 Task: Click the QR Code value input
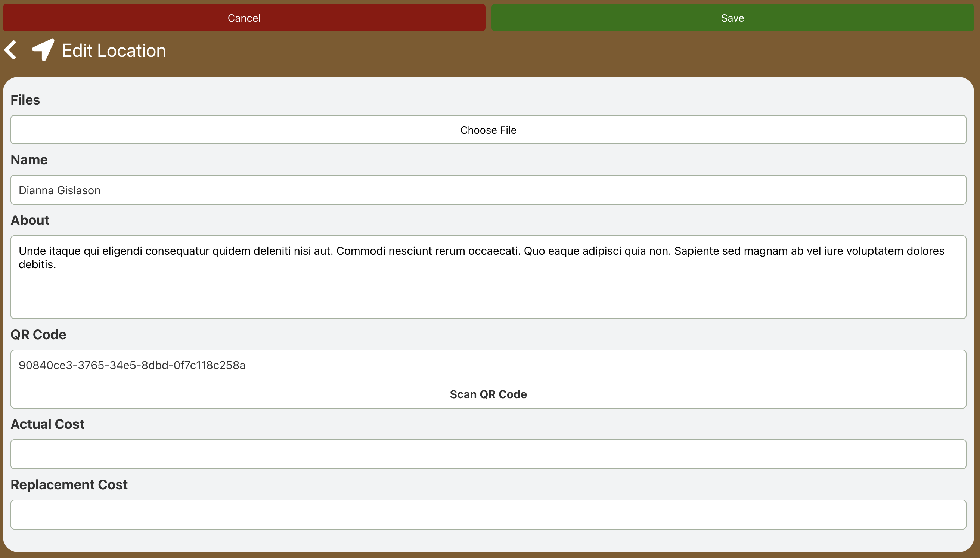coord(488,365)
